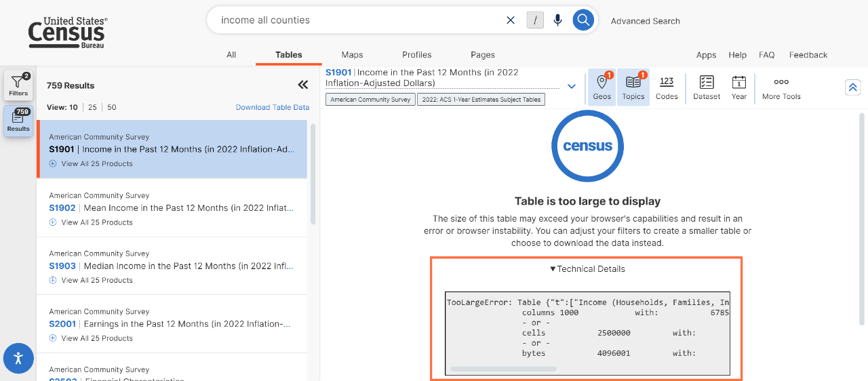Image resolution: width=868 pixels, height=381 pixels.
Task: Collapse table header with up chevrons
Action: pyautogui.click(x=852, y=87)
